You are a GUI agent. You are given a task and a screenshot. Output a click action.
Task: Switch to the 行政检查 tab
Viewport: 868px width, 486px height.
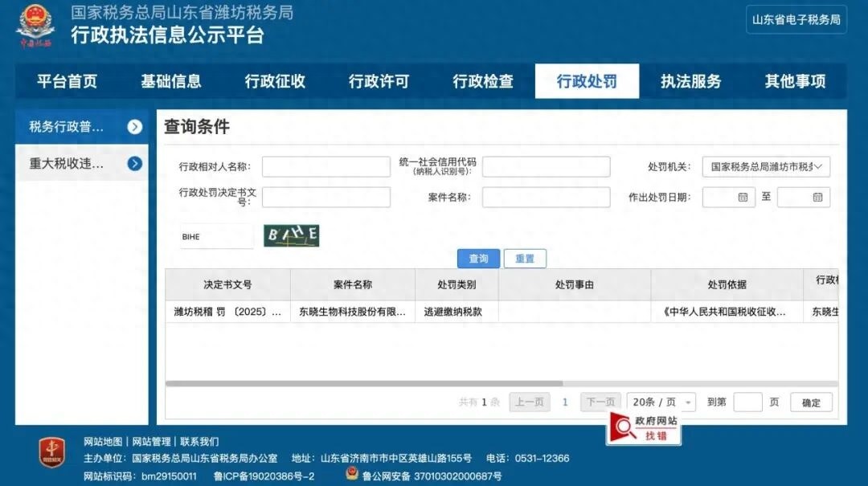coord(483,81)
